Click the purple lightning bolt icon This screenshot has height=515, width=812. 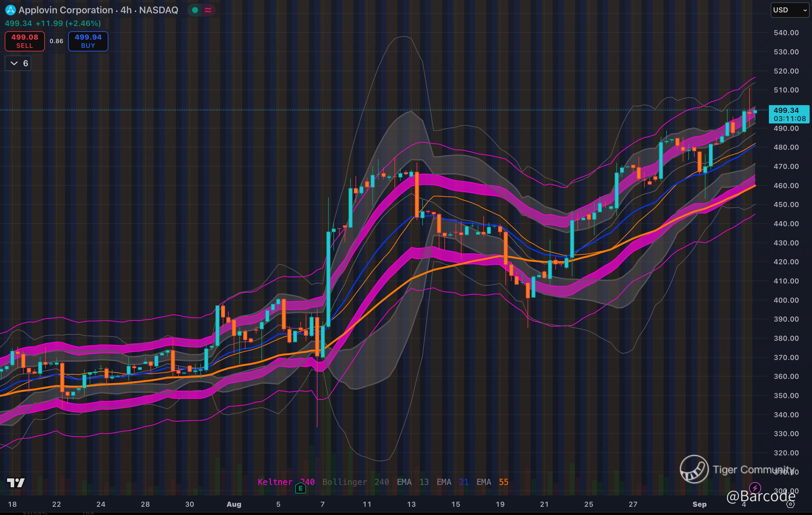[755, 488]
